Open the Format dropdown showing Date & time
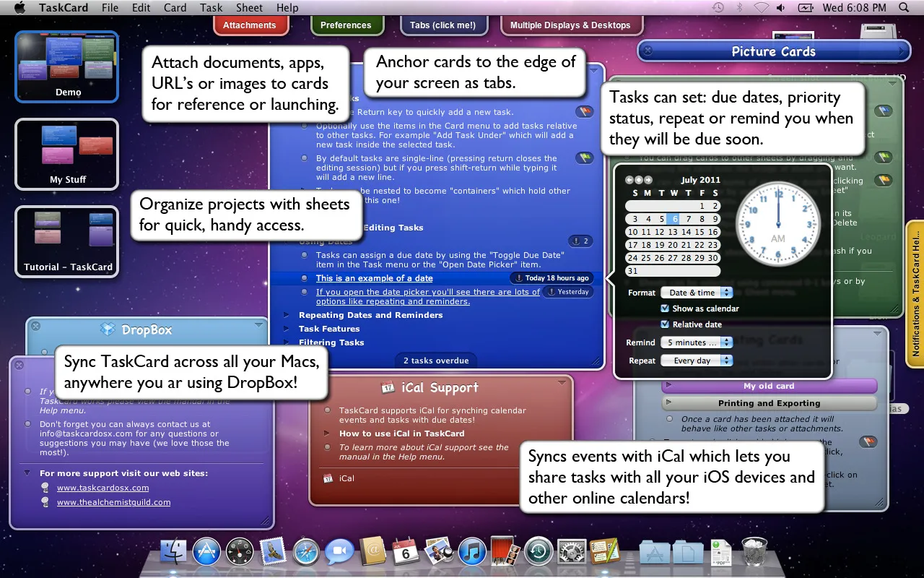924x578 pixels. coord(697,293)
